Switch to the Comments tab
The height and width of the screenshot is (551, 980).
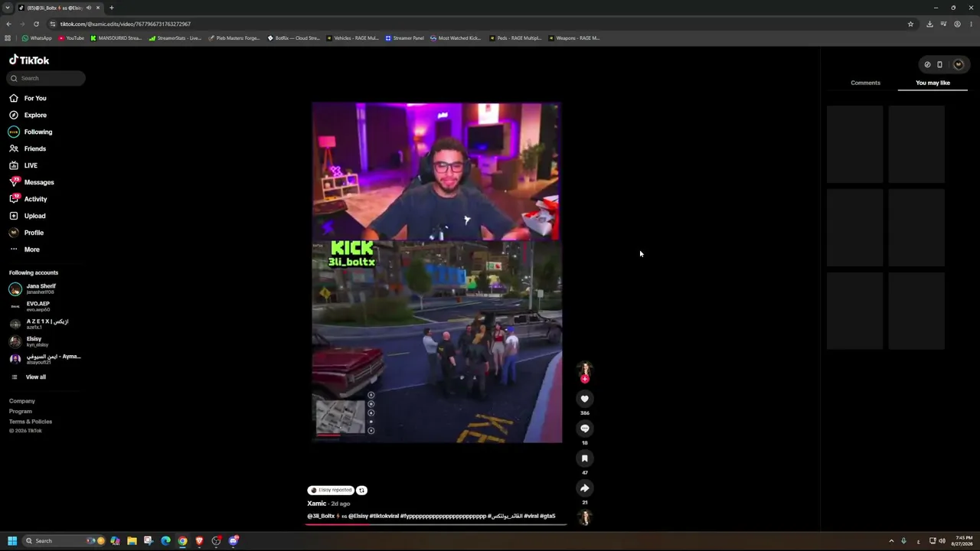click(865, 83)
